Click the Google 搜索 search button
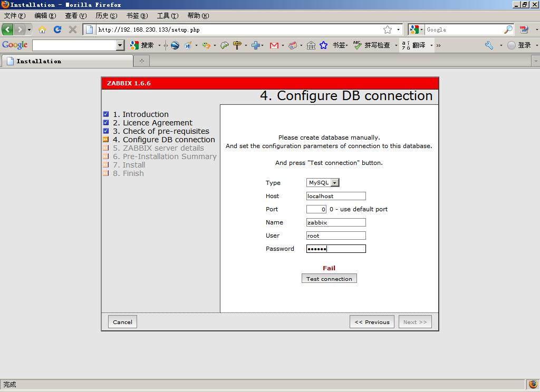540x392 pixels. point(141,45)
